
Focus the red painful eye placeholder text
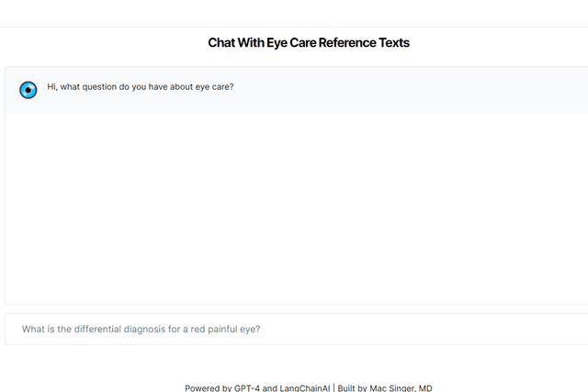tap(141, 329)
